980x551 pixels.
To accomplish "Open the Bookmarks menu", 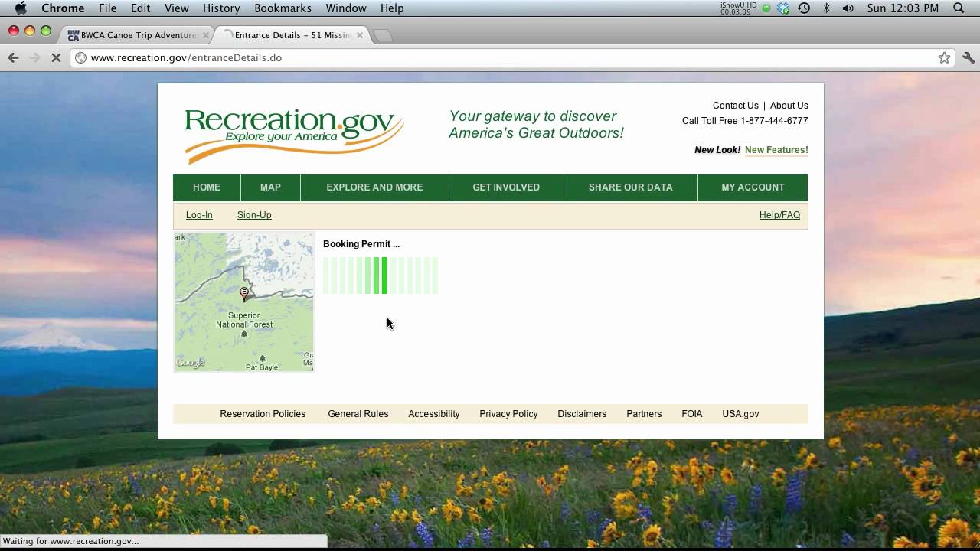I will (x=283, y=8).
